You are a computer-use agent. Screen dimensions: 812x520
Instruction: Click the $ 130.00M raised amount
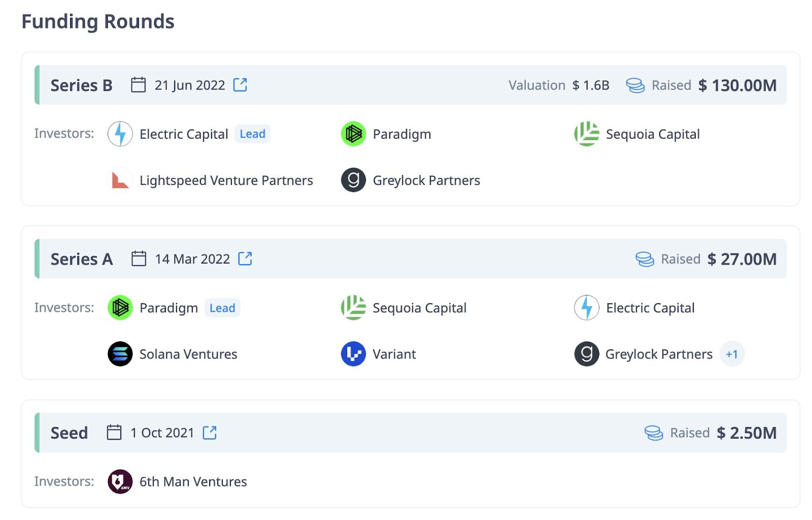(737, 85)
